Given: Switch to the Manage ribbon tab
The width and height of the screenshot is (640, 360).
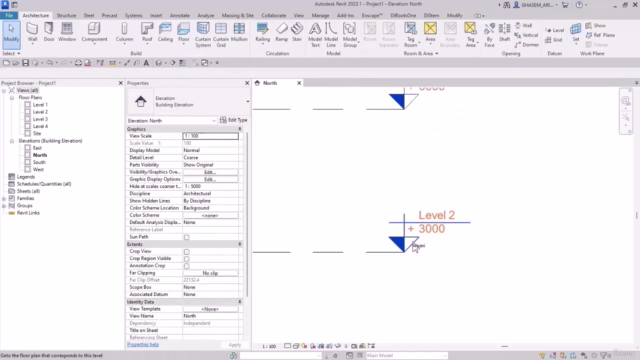Looking at the screenshot, I should (320, 16).
